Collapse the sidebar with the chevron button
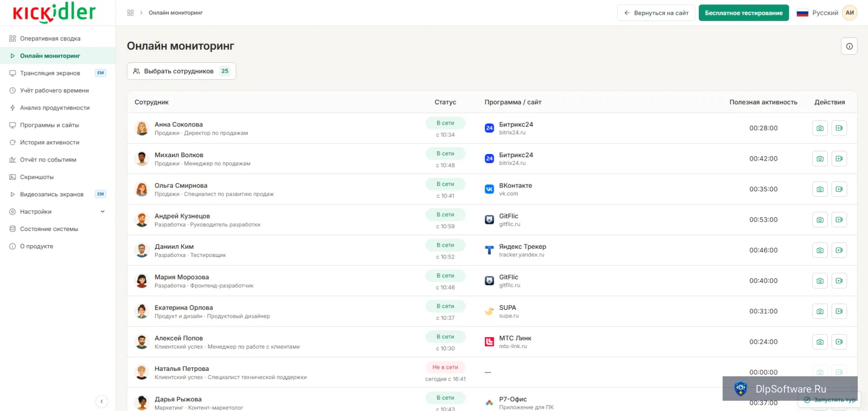This screenshot has height=411, width=868. (x=101, y=401)
